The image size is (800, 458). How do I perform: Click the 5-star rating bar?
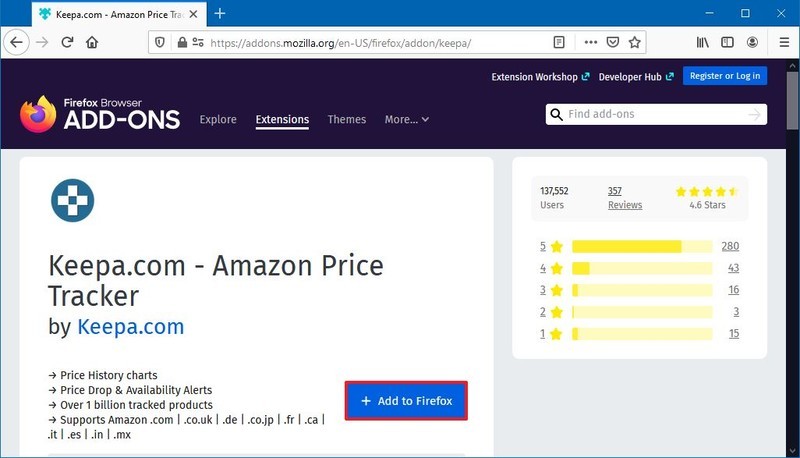[642, 246]
